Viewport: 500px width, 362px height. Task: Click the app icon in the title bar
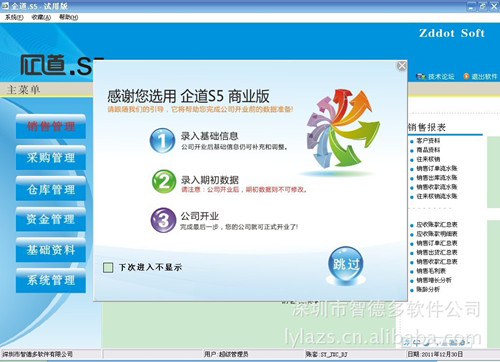click(x=4, y=6)
